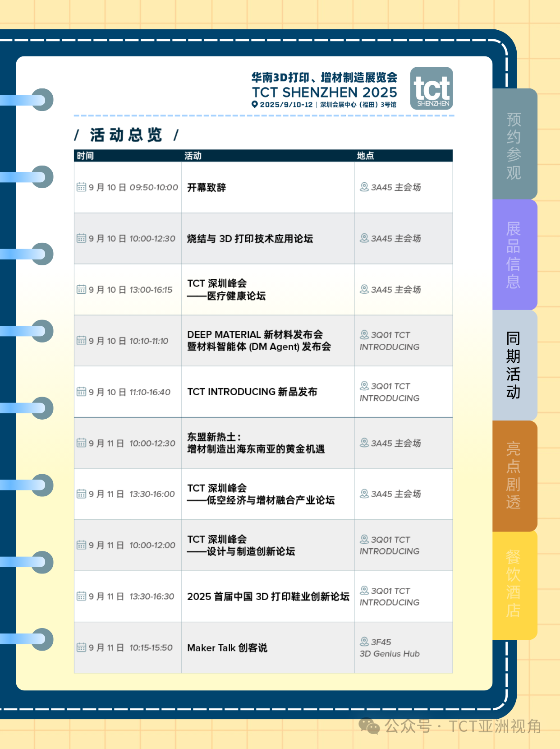Click the venue pin in DEEP MATERIAL row
This screenshot has width=560, height=749.
364,334
